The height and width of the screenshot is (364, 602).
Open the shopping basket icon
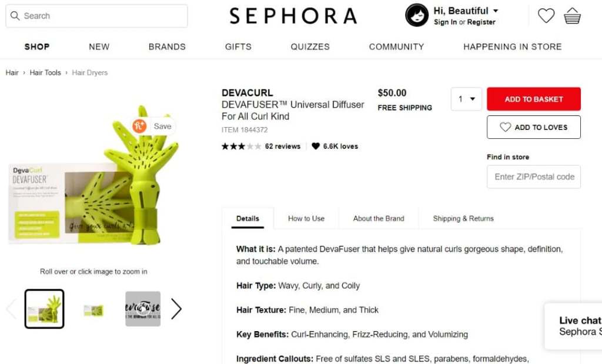tap(572, 16)
